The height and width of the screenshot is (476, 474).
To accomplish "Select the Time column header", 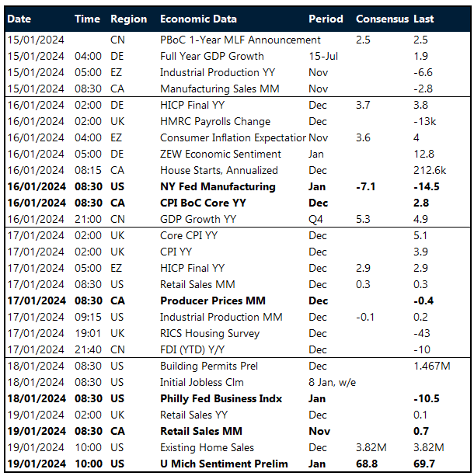I will click(87, 19).
